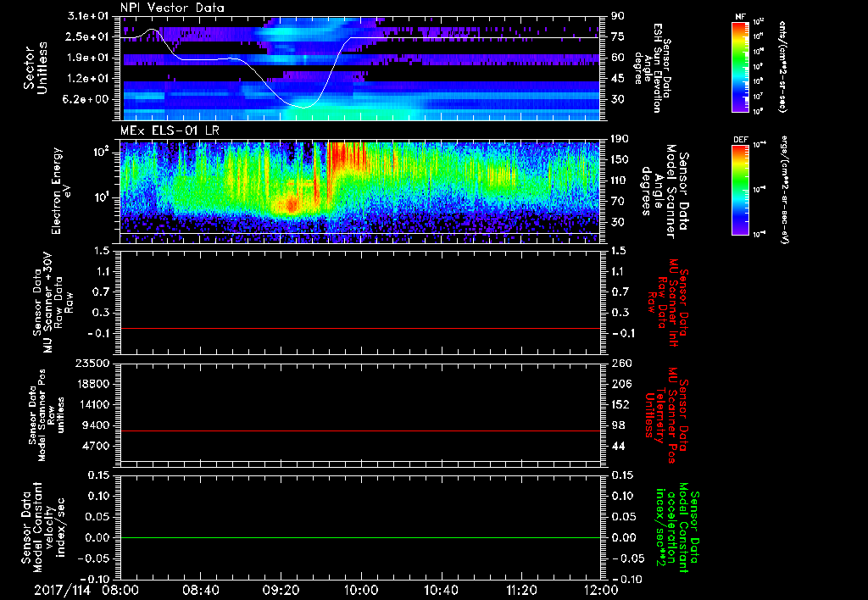Viewport: 868px width, 600px height.
Task: Click the DEF color scale bar
Action: [x=739, y=188]
